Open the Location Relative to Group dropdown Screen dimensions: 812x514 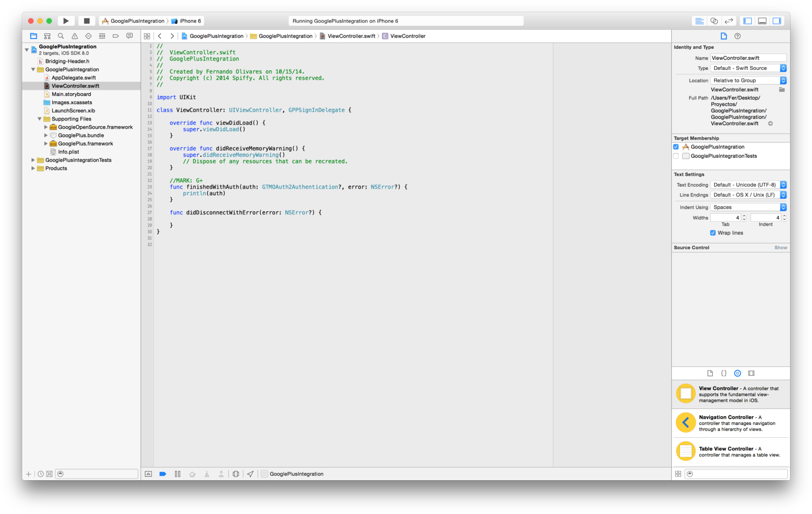pyautogui.click(x=748, y=80)
